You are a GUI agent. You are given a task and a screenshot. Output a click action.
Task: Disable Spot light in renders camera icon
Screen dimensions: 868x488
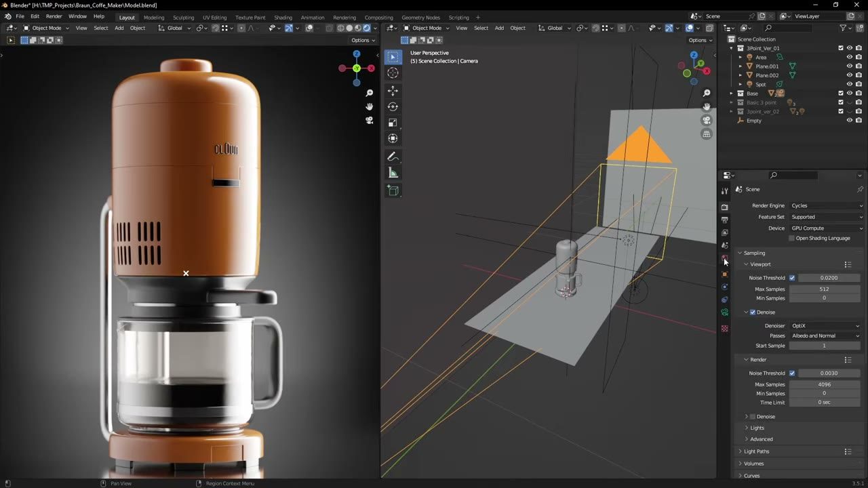[859, 84]
